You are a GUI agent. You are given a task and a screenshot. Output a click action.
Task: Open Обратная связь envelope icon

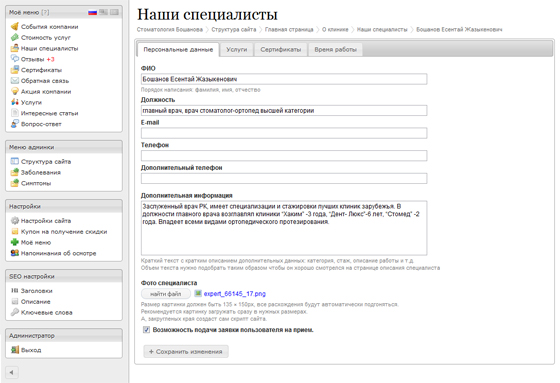tap(15, 80)
